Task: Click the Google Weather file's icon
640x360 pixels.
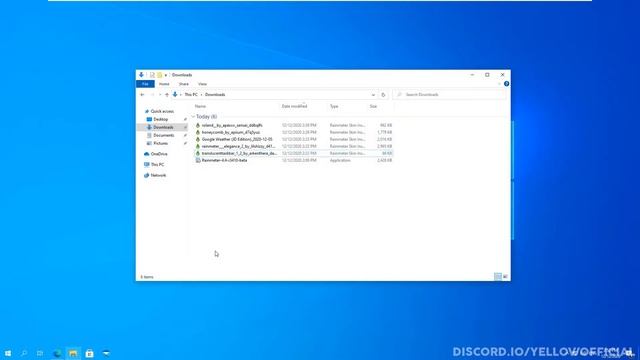Action: 198,139
